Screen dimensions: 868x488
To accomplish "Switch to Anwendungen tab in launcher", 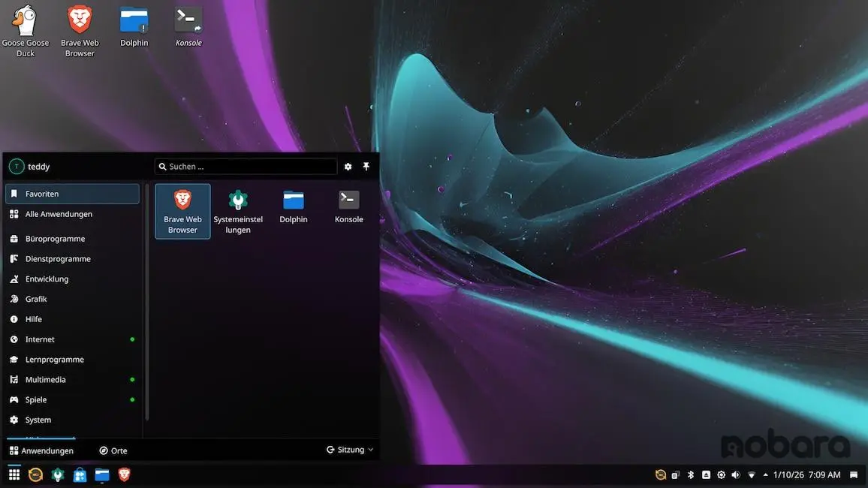I will click(x=41, y=450).
